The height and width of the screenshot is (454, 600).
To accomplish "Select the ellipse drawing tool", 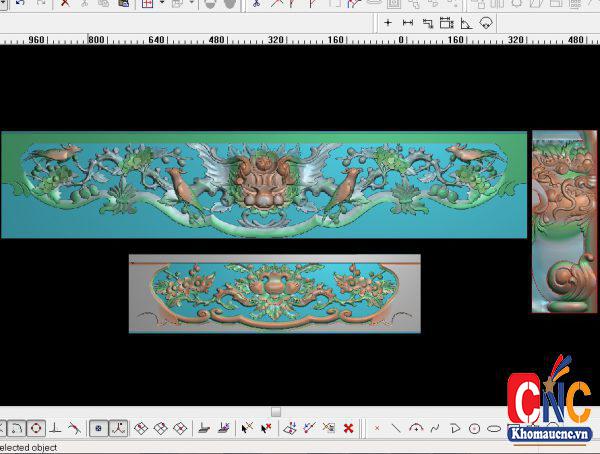I will pyautogui.click(x=493, y=428).
